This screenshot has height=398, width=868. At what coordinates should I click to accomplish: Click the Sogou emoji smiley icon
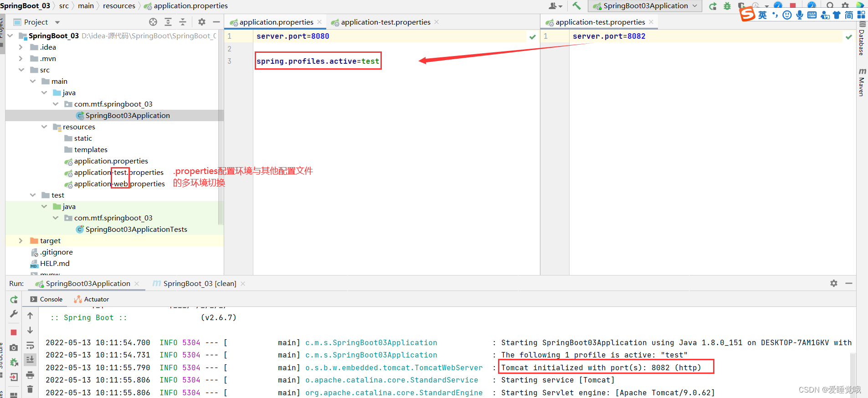787,15
